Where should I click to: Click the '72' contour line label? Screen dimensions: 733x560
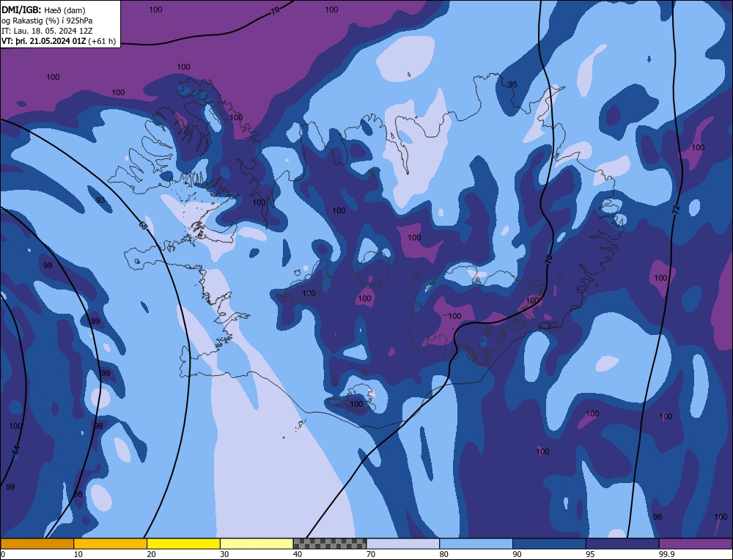coord(677,210)
